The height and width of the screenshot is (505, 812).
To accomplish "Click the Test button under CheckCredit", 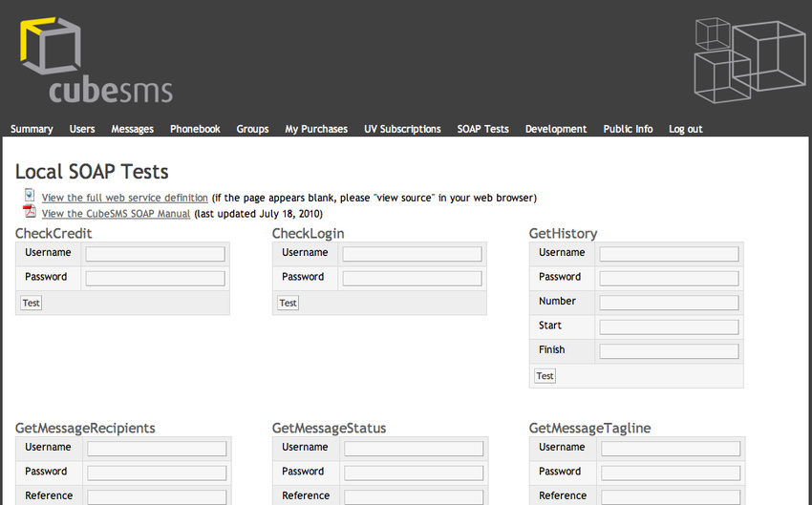I will tap(32, 303).
